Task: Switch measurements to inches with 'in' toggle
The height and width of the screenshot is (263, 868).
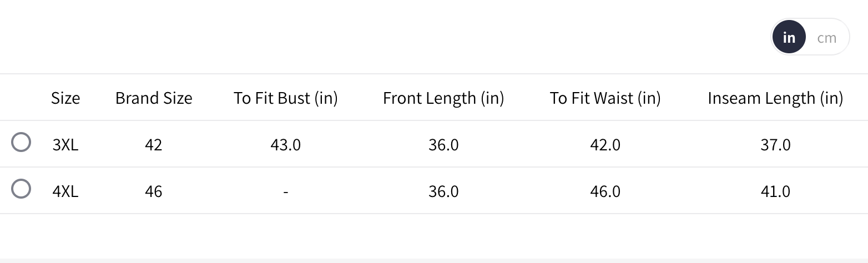Action: (x=789, y=38)
